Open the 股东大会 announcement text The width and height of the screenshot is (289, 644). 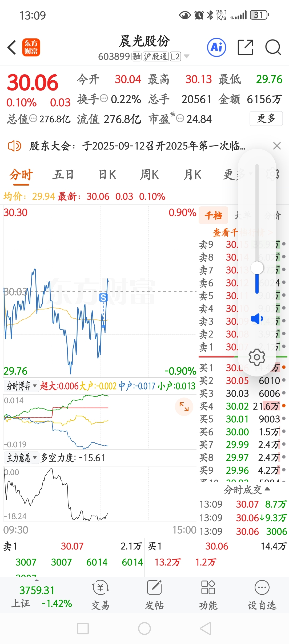point(137,146)
